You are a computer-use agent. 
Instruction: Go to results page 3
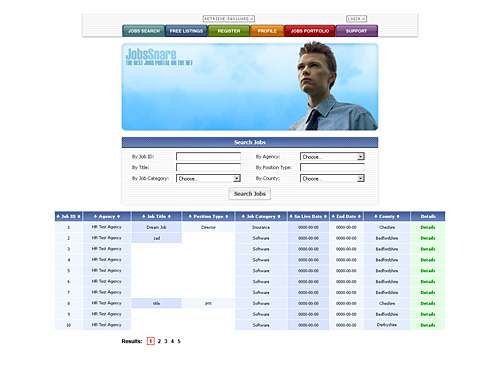[166, 341]
